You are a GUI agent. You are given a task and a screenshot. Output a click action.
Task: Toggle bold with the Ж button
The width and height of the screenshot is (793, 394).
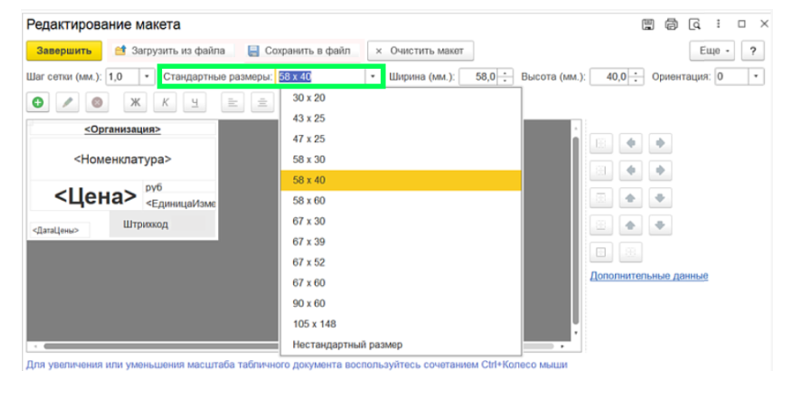[135, 103]
